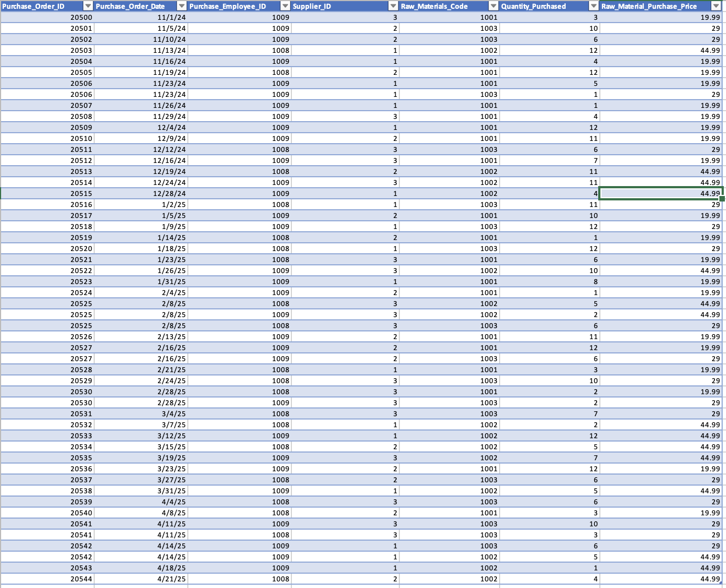Open the Purchase_Order_Date filter dropdown
Viewport: 726px width, 588px height.
[181, 6]
